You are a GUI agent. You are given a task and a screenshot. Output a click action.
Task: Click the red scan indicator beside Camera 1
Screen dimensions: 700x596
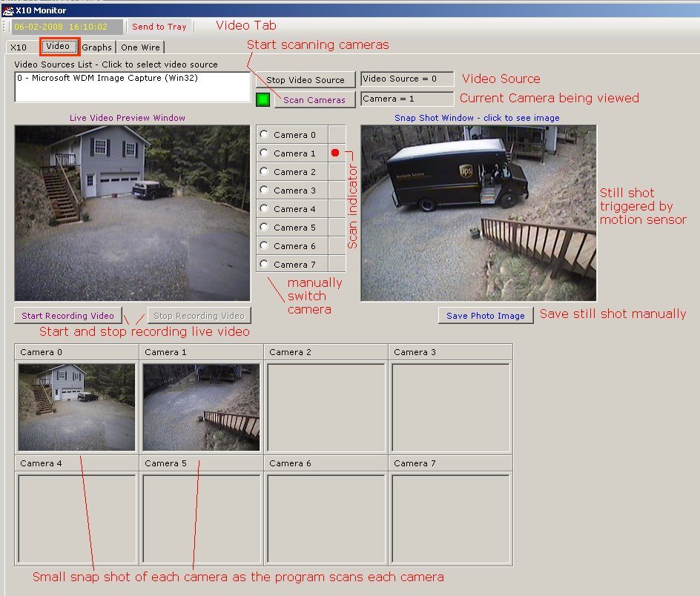click(335, 153)
